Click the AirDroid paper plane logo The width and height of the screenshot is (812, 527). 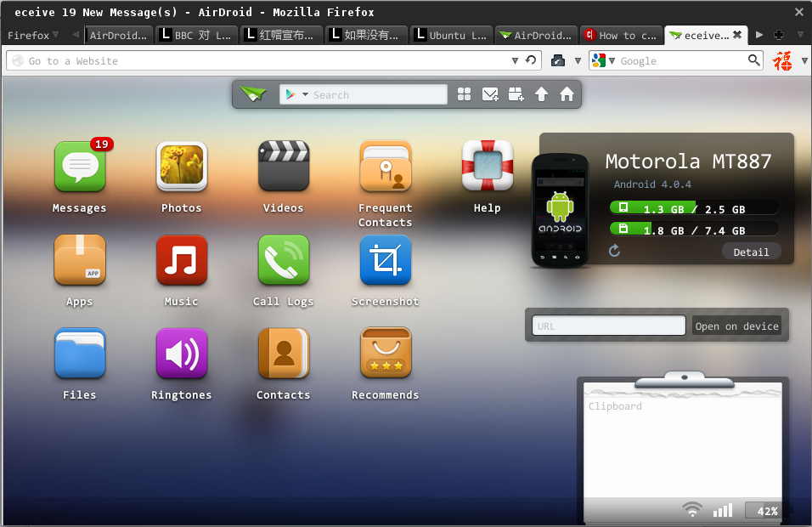253,94
